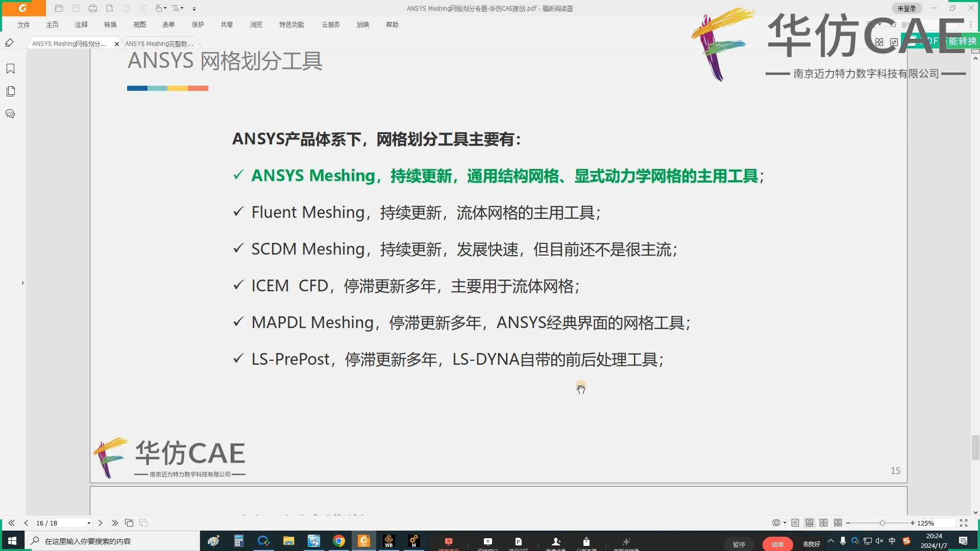Click the create new PDF icon

(x=110, y=8)
